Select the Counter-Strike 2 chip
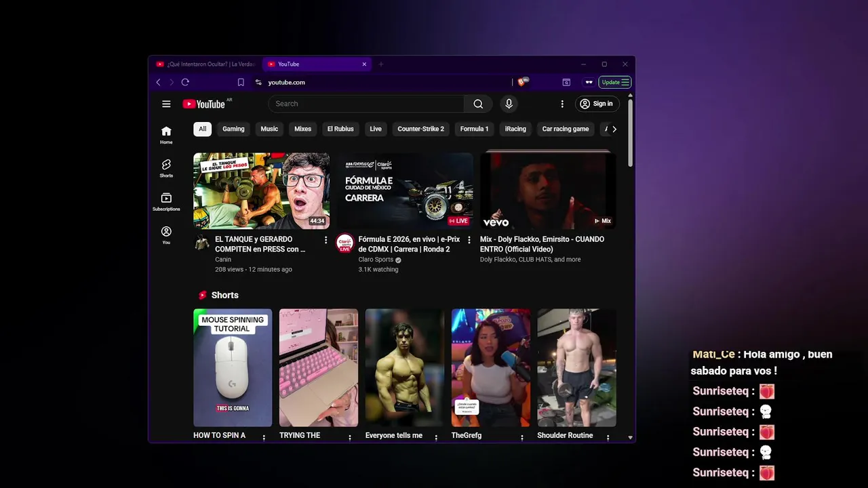Viewport: 868px width, 488px height. pos(420,129)
